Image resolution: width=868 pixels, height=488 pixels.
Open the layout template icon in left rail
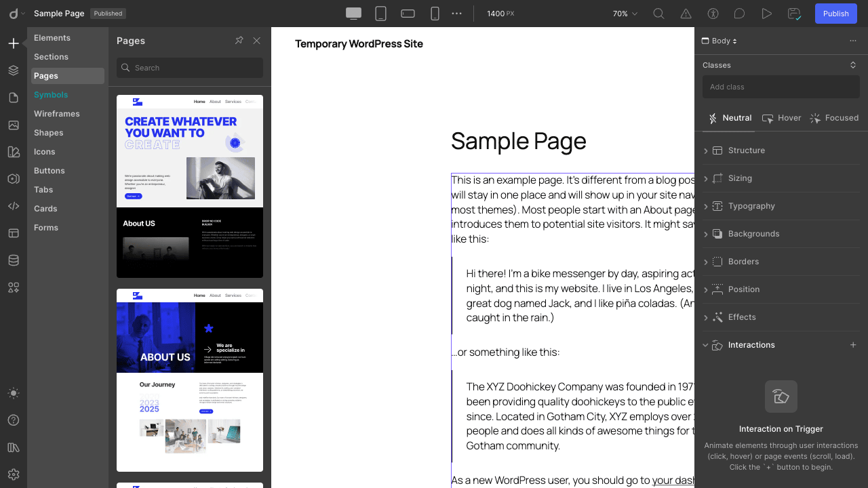pos(14,233)
